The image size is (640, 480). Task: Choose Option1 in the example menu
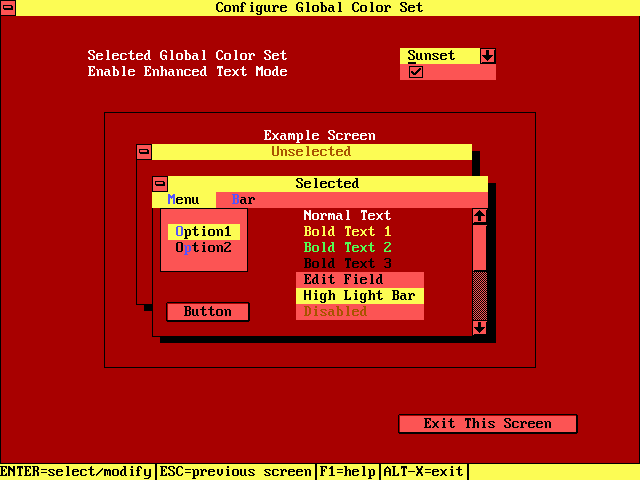click(x=203, y=232)
